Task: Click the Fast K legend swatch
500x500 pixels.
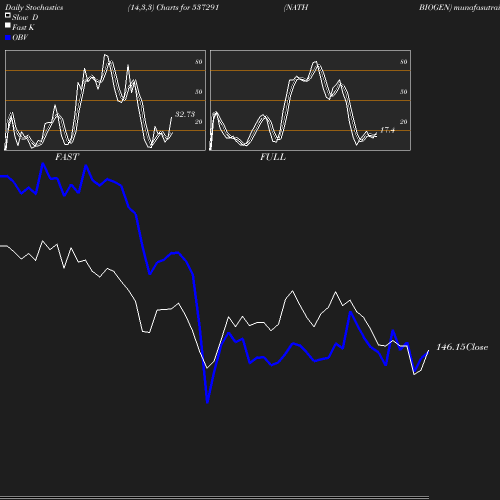Action: [8, 25]
